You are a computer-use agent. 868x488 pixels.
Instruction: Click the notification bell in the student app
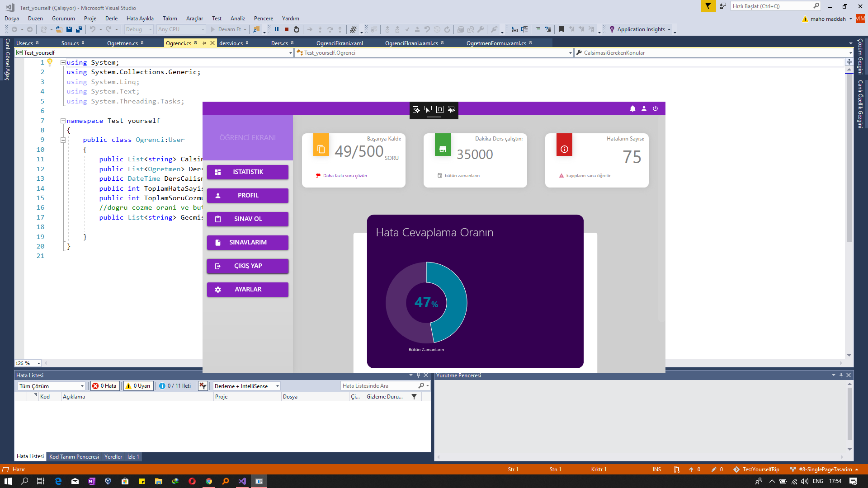point(633,108)
